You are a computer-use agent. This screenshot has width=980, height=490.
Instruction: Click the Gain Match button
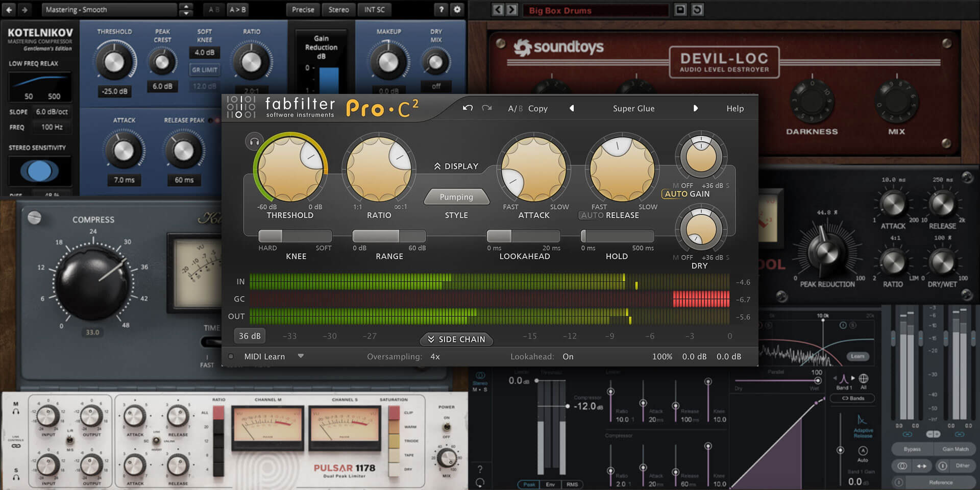tap(955, 449)
